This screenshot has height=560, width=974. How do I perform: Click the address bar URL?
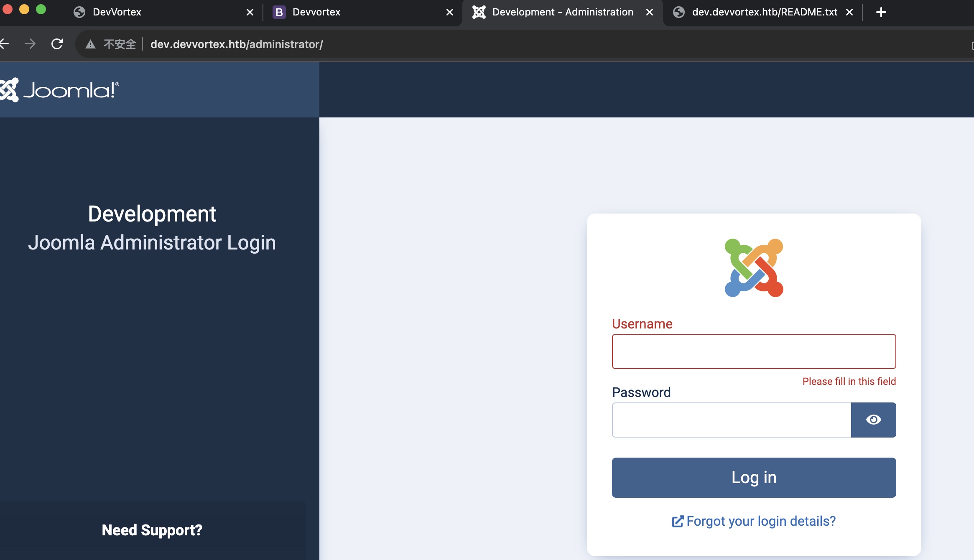click(237, 44)
